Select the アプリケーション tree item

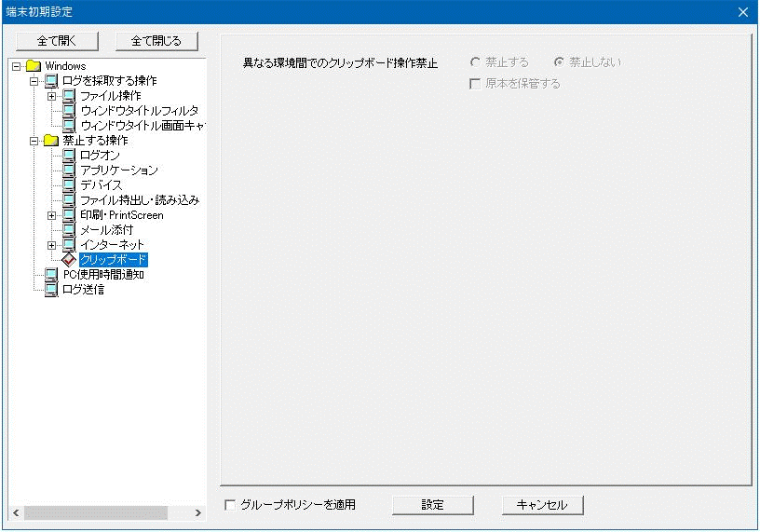[119, 171]
